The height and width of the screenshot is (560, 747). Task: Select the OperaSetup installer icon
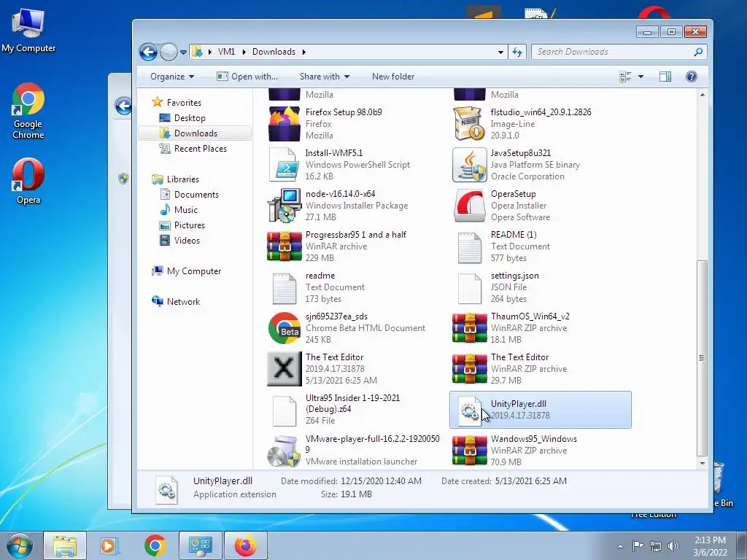tap(469, 206)
